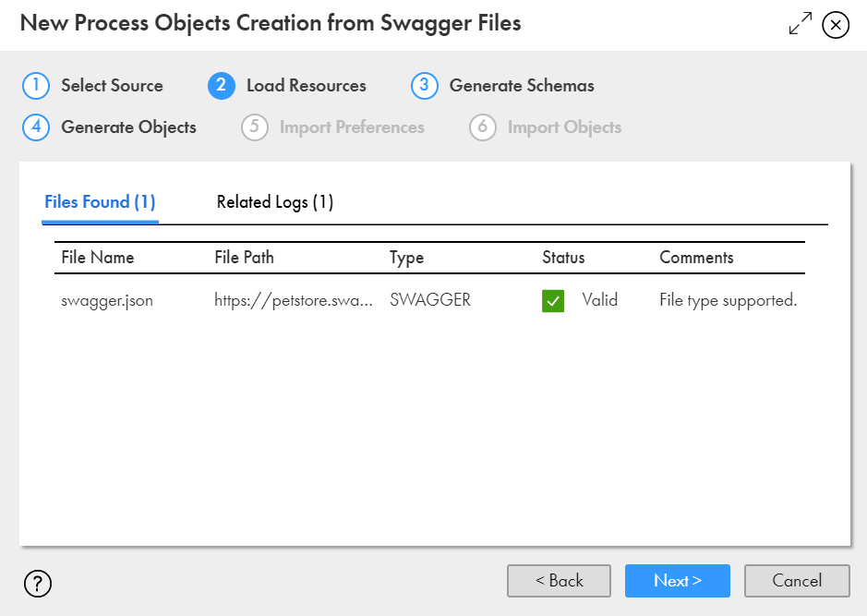Click the green Valid status checkmark
The image size is (867, 616).
coord(553,301)
